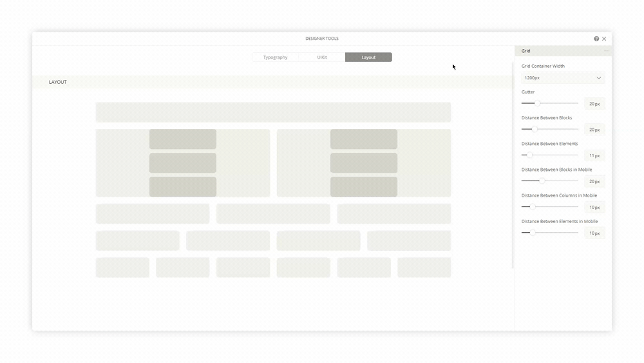Select the Layout tab

point(368,57)
